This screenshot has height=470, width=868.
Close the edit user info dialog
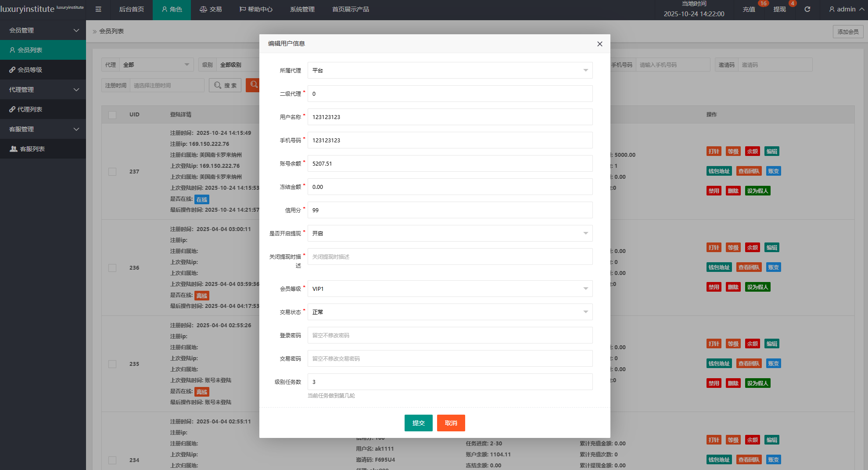tap(599, 44)
